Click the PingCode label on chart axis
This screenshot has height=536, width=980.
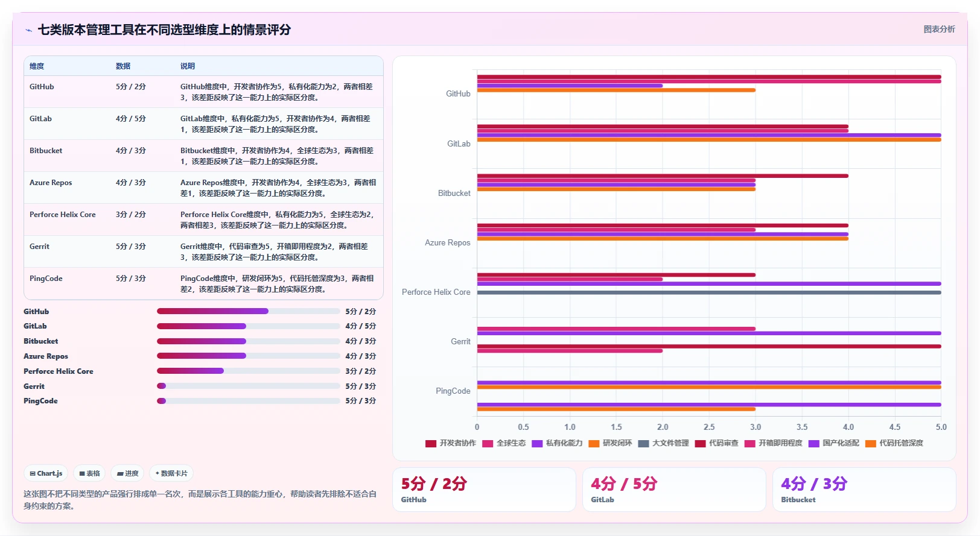tap(453, 391)
